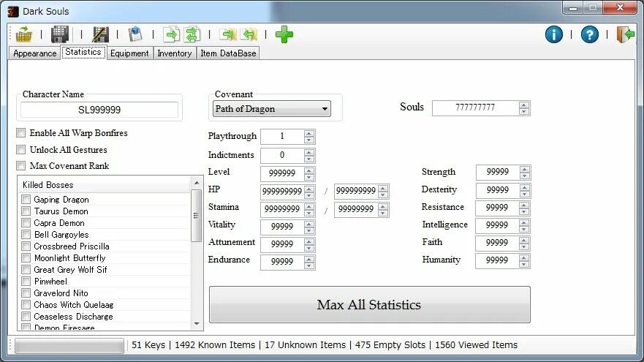This screenshot has width=644, height=362.
Task: Tick Unlock All Gestures
Action: point(21,150)
